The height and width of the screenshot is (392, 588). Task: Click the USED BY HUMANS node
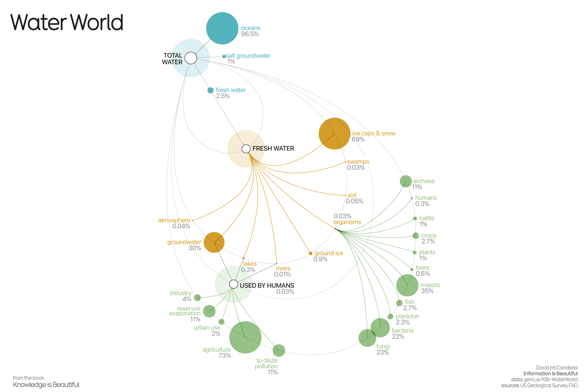pyautogui.click(x=233, y=284)
